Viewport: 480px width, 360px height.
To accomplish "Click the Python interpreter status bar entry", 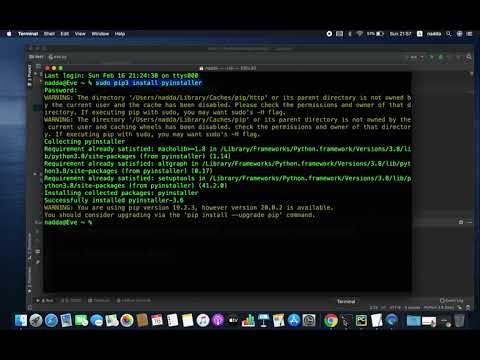I will [x=439, y=307].
